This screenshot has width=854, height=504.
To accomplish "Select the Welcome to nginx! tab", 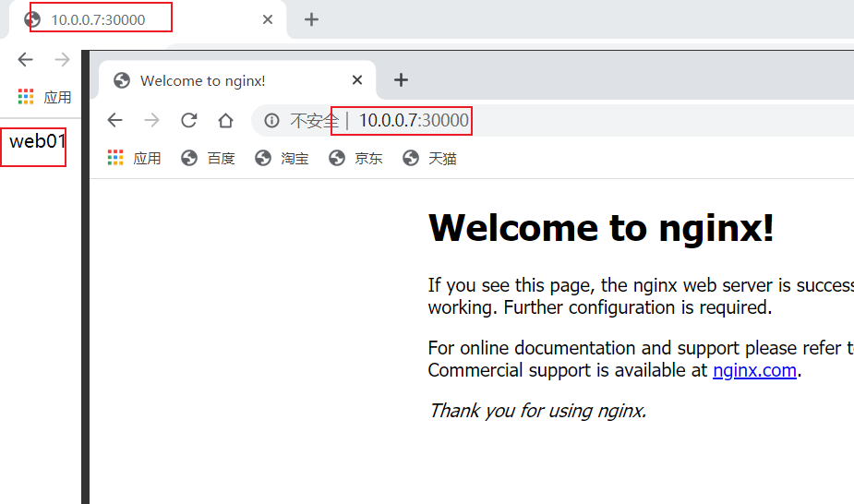I will [x=202, y=80].
